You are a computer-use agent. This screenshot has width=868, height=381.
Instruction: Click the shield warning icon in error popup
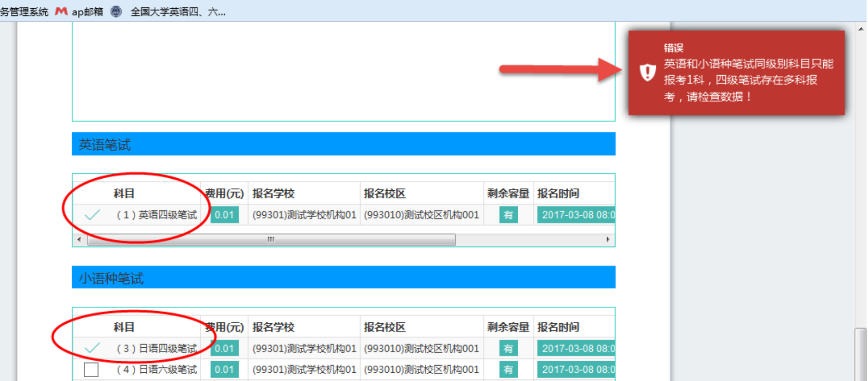click(x=648, y=72)
